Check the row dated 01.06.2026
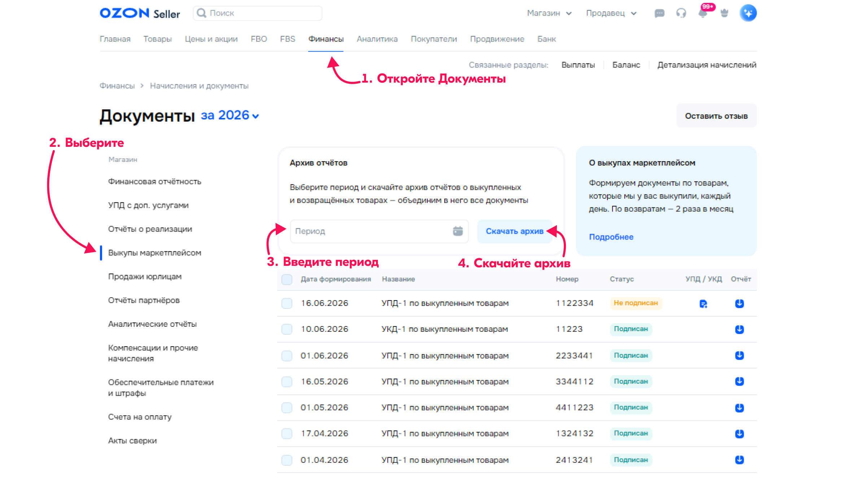 click(287, 356)
